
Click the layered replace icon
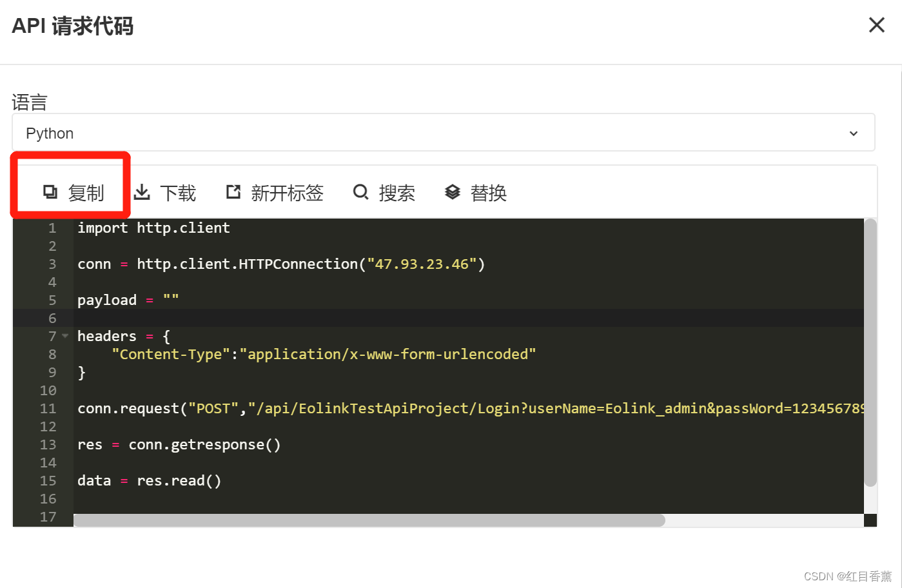coord(453,191)
